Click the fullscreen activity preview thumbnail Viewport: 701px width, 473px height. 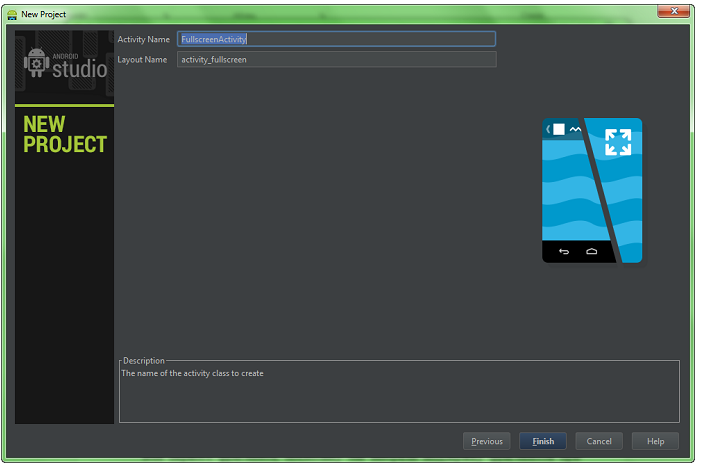coord(592,190)
